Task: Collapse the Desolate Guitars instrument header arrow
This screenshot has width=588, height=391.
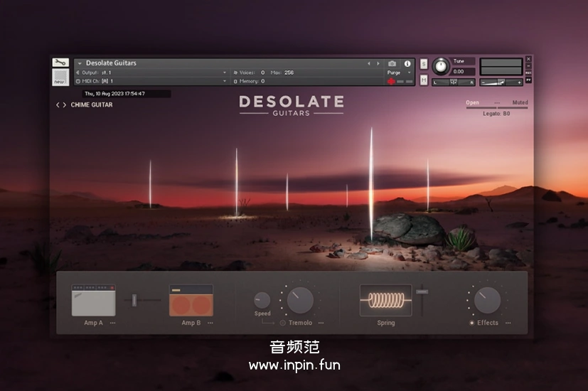Action: [80, 63]
